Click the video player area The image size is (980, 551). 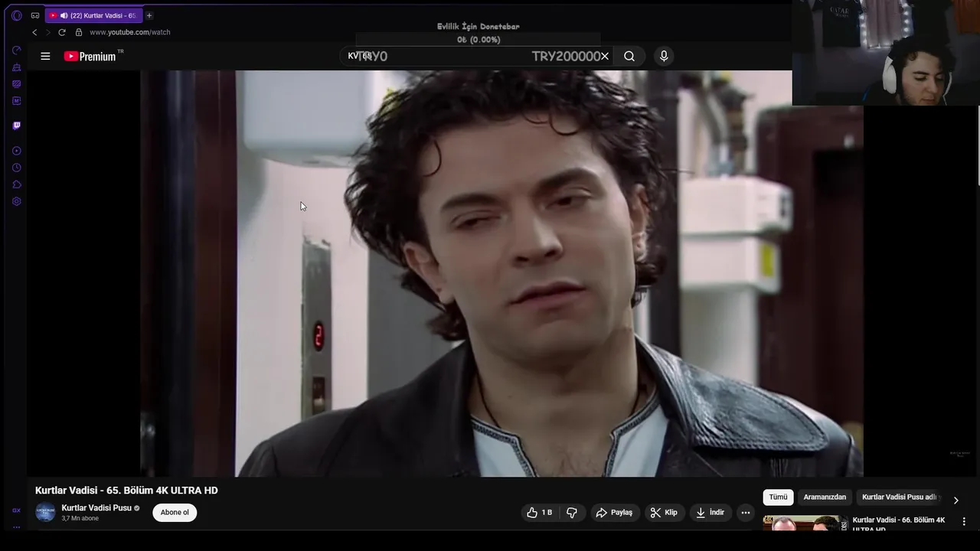click(x=501, y=273)
